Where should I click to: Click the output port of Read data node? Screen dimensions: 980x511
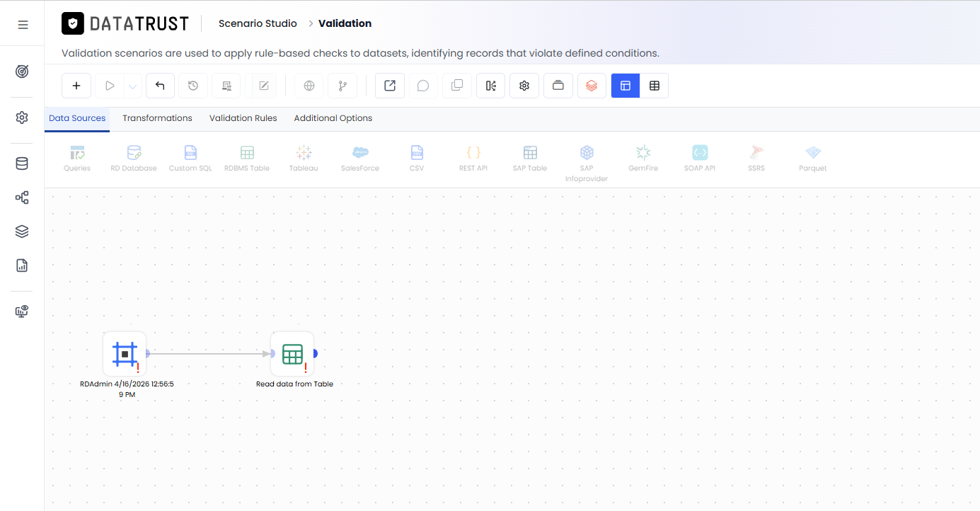click(315, 353)
